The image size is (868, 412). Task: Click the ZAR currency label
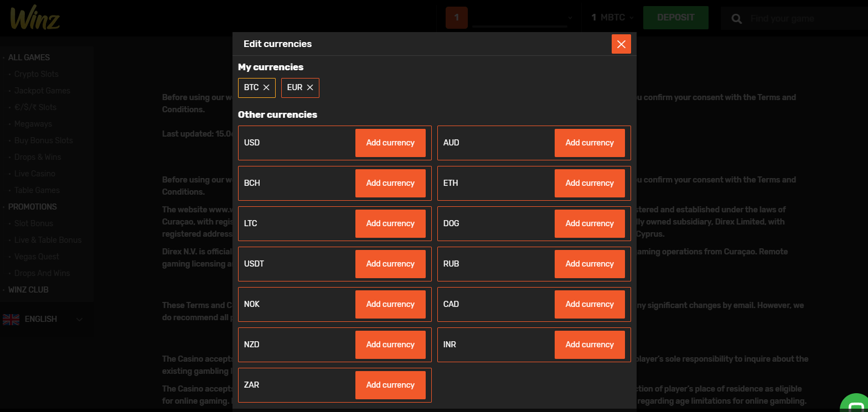click(x=252, y=385)
